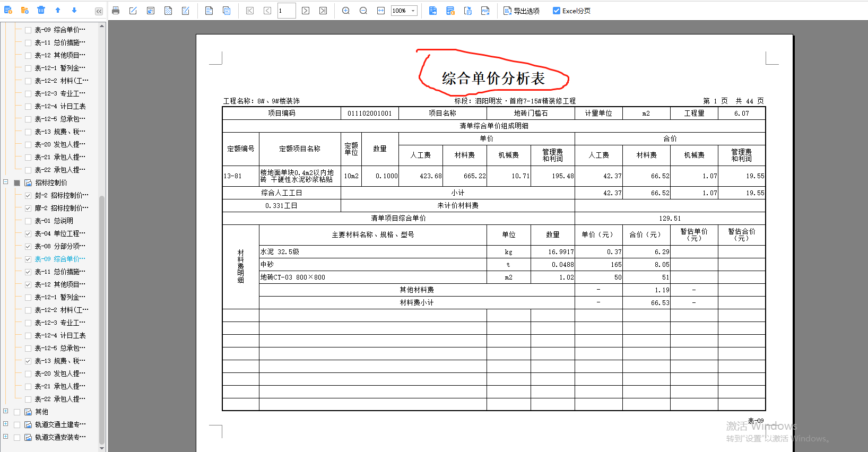Click the zoom out magnifier
The image size is (868, 452).
click(363, 11)
